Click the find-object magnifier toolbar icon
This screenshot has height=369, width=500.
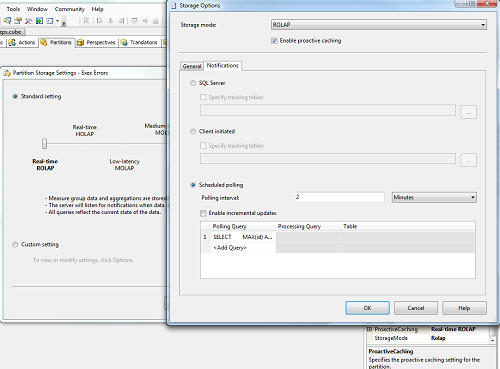pyautogui.click(x=7, y=21)
